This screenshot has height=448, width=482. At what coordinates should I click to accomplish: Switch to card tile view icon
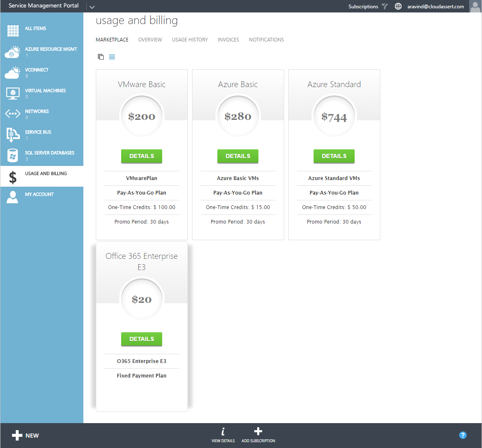(101, 57)
